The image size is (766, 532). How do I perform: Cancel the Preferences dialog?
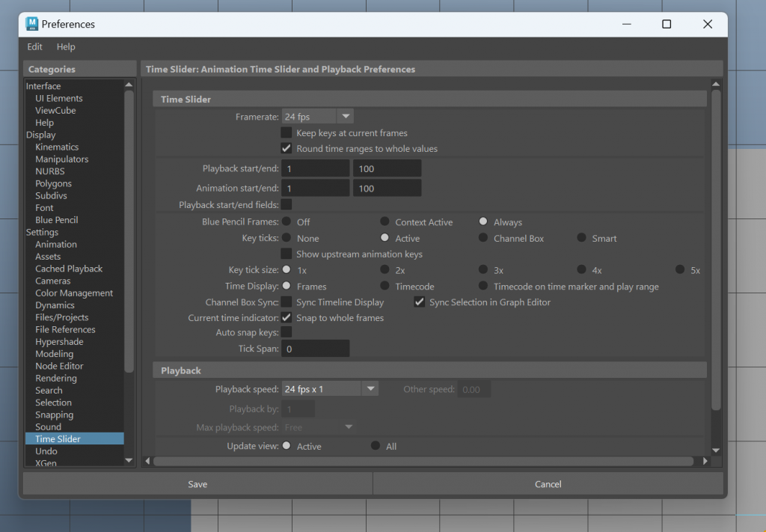548,484
